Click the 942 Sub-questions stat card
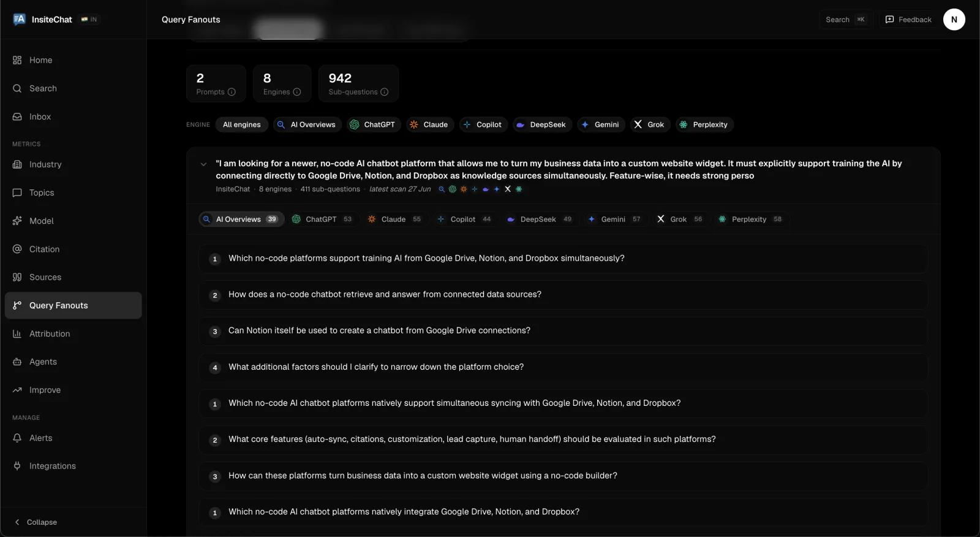This screenshot has height=537, width=980. tap(359, 83)
